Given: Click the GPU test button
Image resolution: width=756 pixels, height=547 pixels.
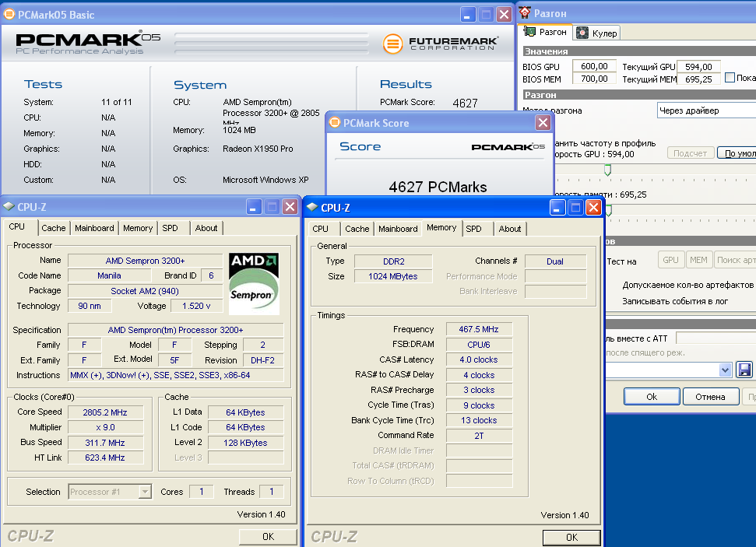Looking at the screenshot, I should 670,260.
